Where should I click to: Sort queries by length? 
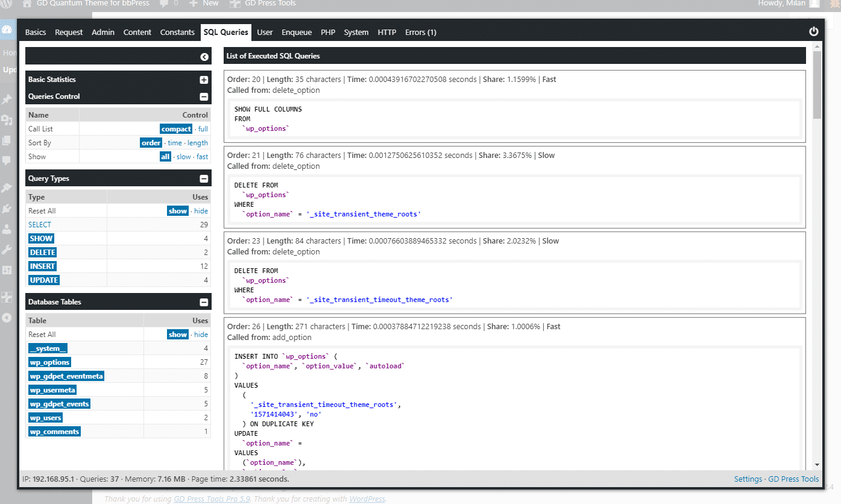198,143
